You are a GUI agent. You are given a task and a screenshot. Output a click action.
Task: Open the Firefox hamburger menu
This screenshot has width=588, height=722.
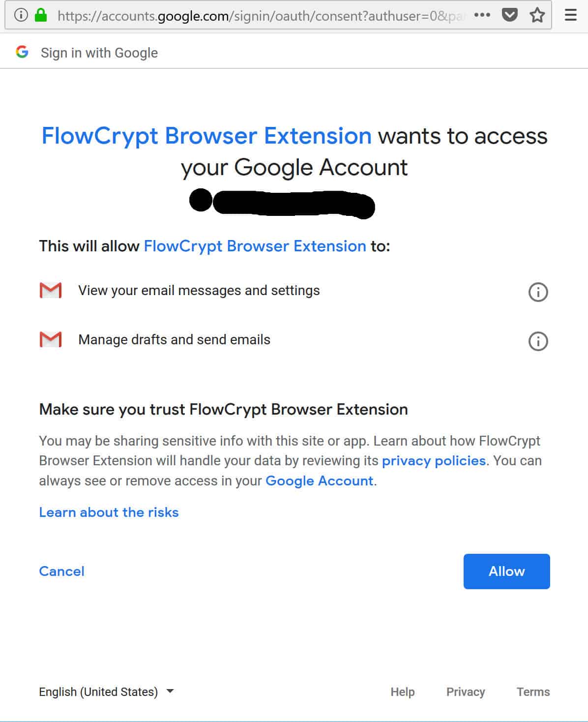(x=570, y=15)
